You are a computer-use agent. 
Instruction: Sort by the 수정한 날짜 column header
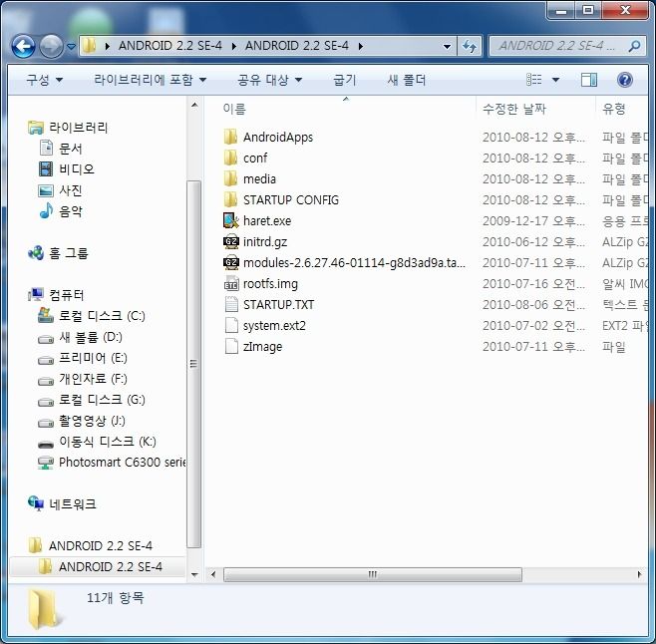(514, 109)
